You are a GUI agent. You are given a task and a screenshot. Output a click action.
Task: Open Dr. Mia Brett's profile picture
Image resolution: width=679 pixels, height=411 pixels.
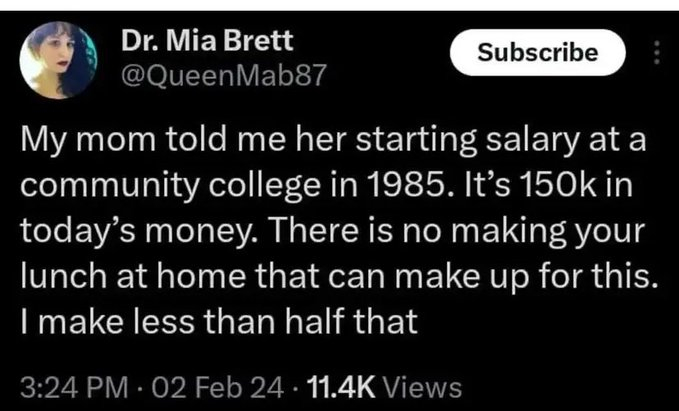59,59
